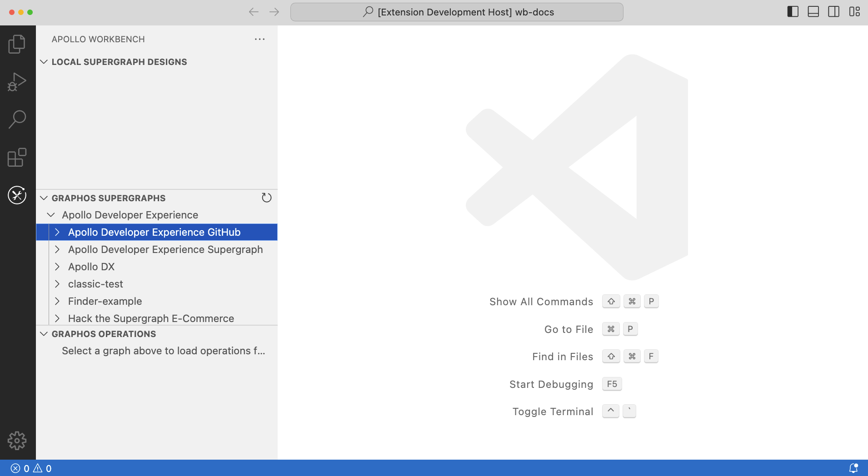Click the Toggle Terminal label
The image size is (868, 476).
[553, 412]
